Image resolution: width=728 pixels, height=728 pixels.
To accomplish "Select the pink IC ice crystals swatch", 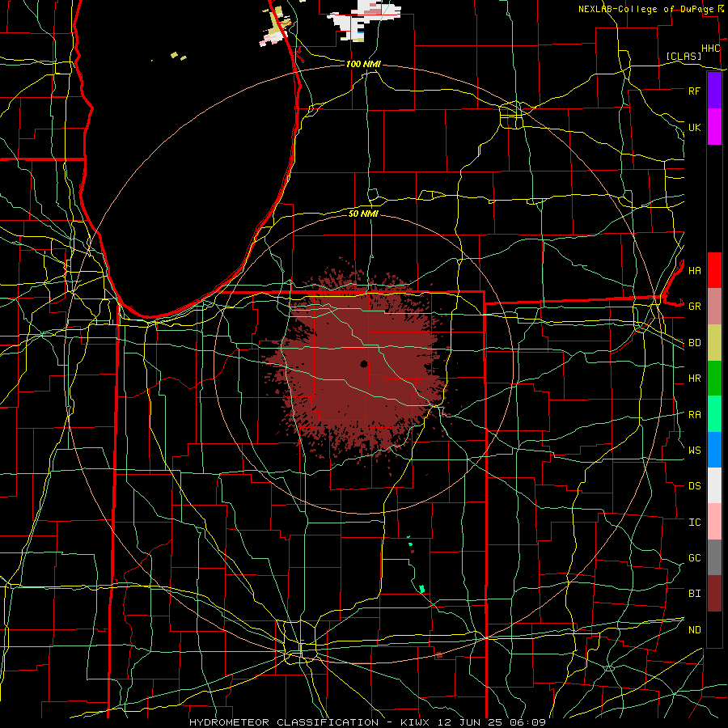I will point(714,522).
